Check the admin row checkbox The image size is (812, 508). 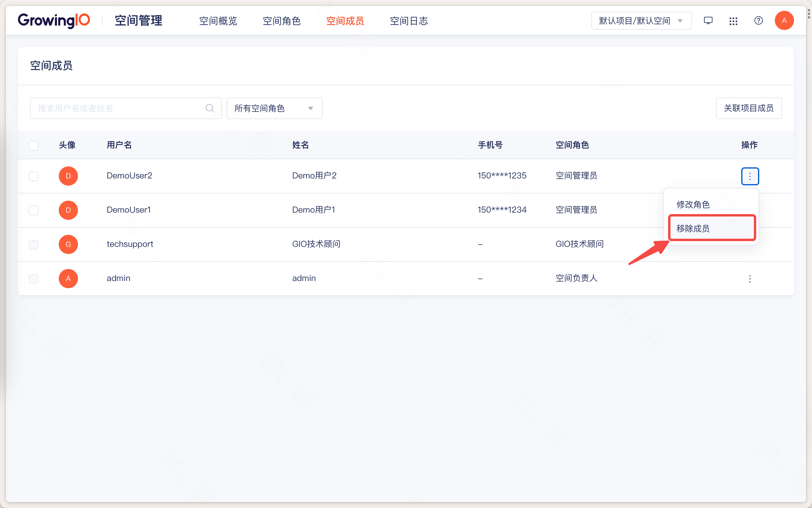tap(34, 279)
